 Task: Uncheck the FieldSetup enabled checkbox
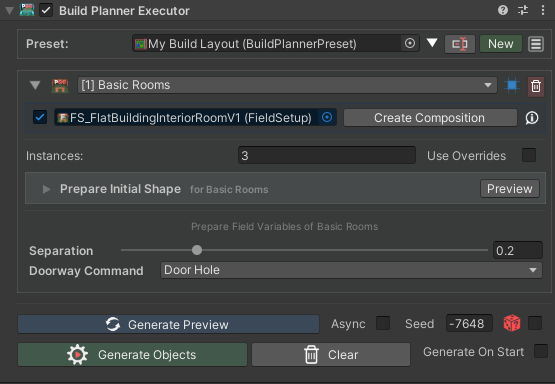coord(40,117)
